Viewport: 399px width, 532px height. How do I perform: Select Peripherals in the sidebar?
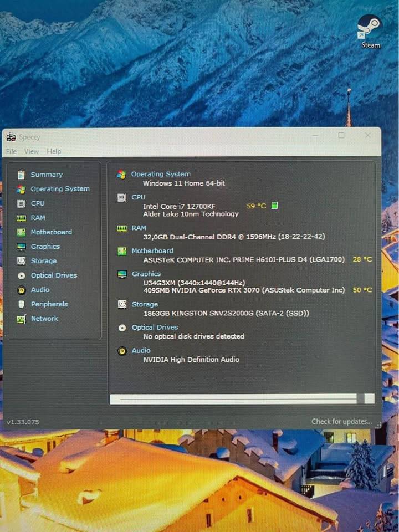click(x=49, y=304)
